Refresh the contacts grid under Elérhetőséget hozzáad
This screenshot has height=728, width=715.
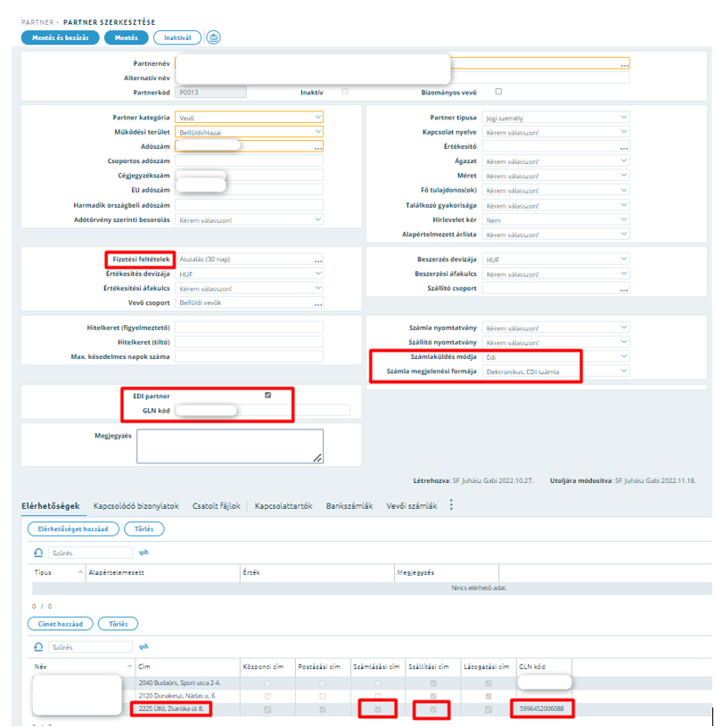(x=38, y=552)
